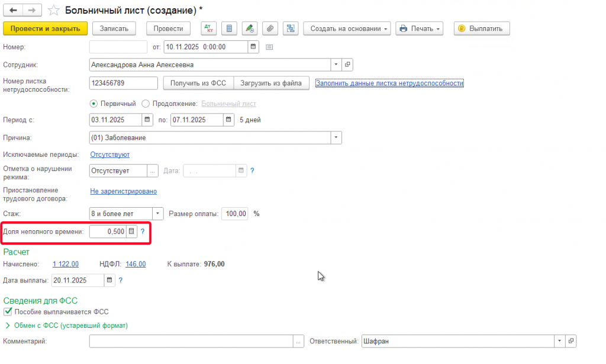Attach files using the paperclip icon
The width and height of the screenshot is (606, 364).
(270, 28)
